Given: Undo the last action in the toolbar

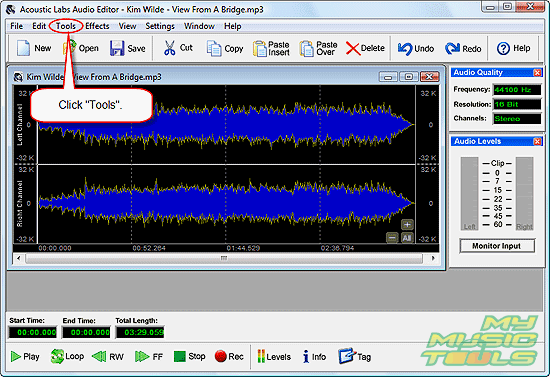Looking at the screenshot, I should click(x=405, y=48).
